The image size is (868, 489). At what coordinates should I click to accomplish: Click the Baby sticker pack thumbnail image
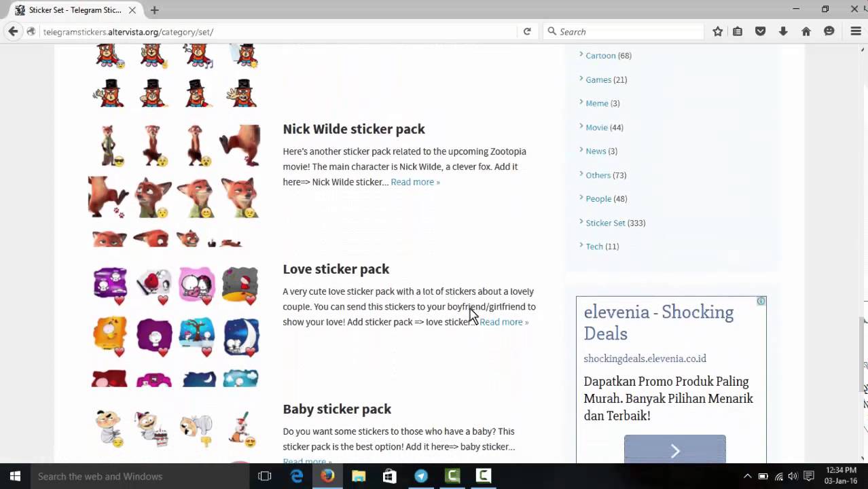[x=175, y=435]
